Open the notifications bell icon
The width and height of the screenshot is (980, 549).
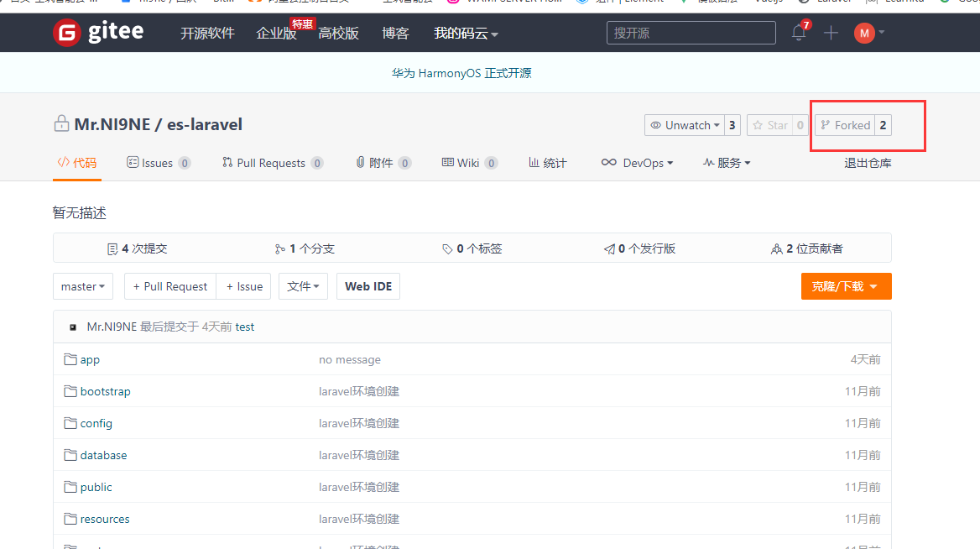point(799,33)
